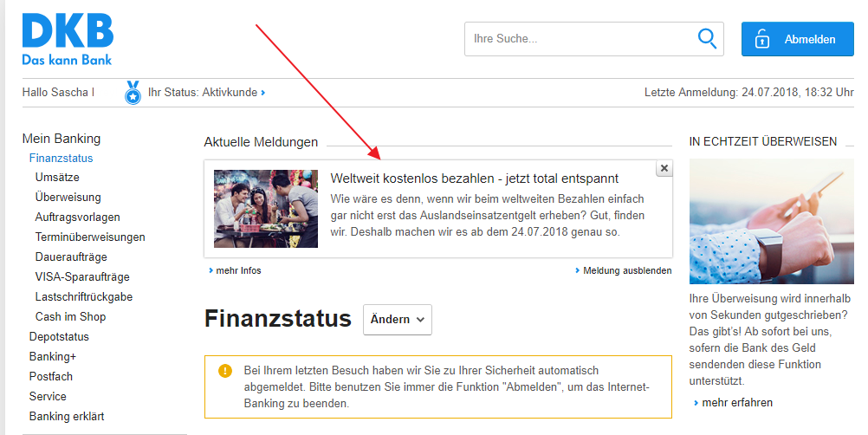Open Postfach in the left navigation
The width and height of the screenshot is (868, 435).
point(51,376)
